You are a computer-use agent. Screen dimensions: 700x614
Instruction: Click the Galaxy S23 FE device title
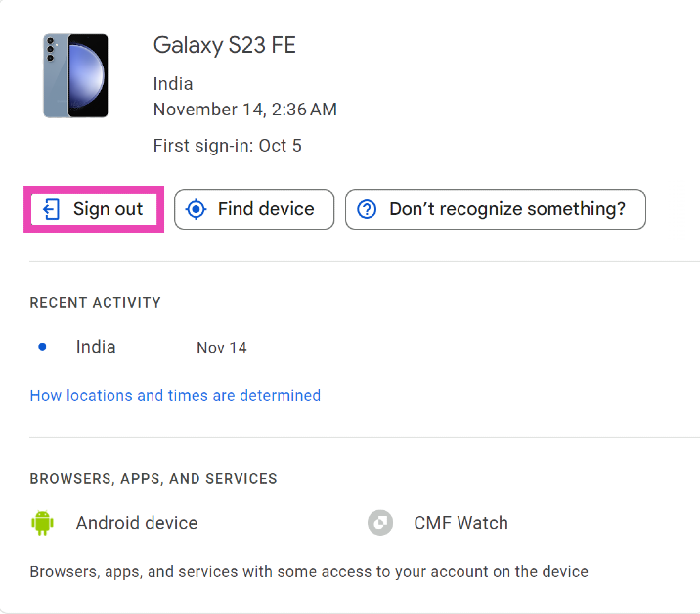click(x=225, y=45)
